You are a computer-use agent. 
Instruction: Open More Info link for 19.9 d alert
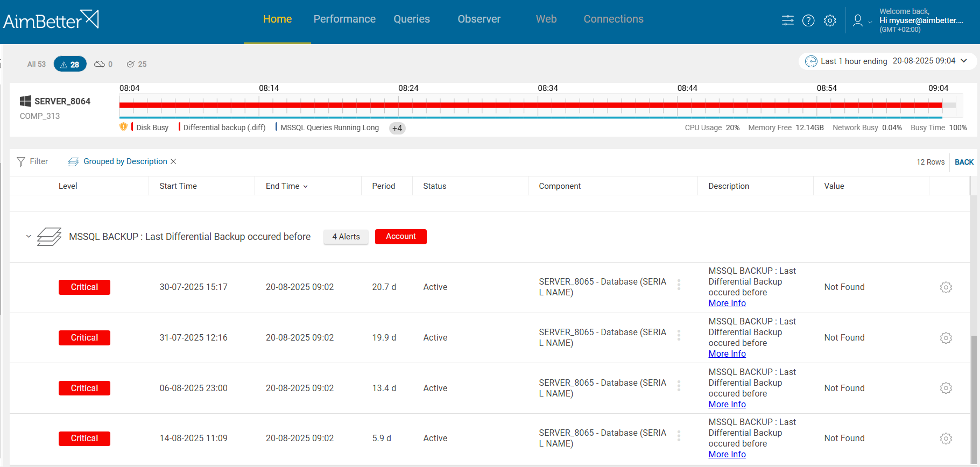(x=727, y=354)
